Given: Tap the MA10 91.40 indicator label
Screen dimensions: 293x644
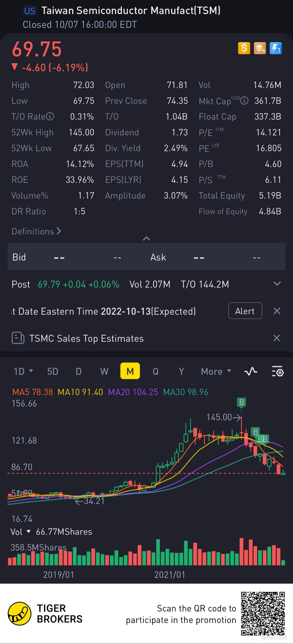Looking at the screenshot, I should click(80, 392).
